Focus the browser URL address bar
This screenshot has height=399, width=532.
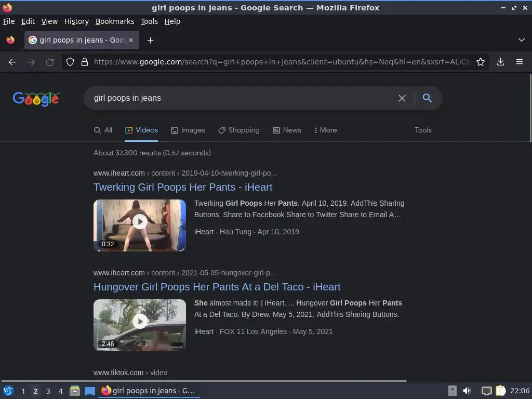click(x=282, y=62)
